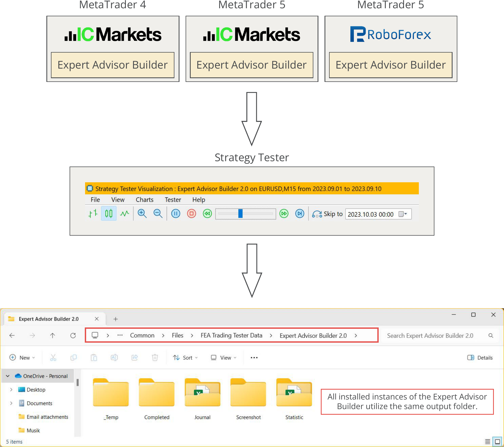Image resolution: width=504 pixels, height=447 pixels.
Task: Select the Journal folder
Action: 203,399
